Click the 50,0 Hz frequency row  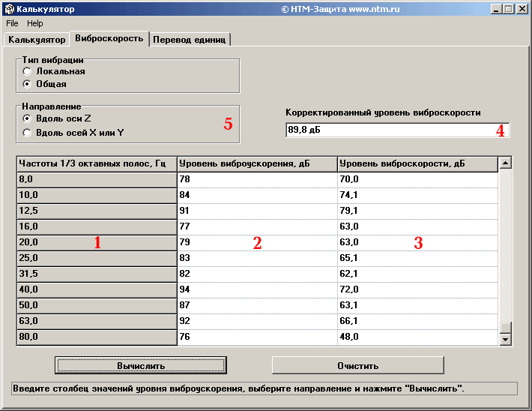point(97,306)
